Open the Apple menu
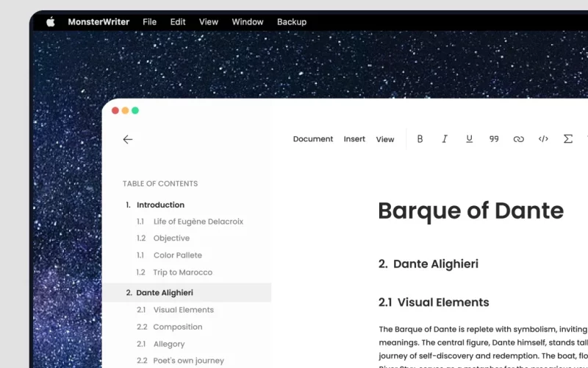The width and height of the screenshot is (588, 368). 51,22
